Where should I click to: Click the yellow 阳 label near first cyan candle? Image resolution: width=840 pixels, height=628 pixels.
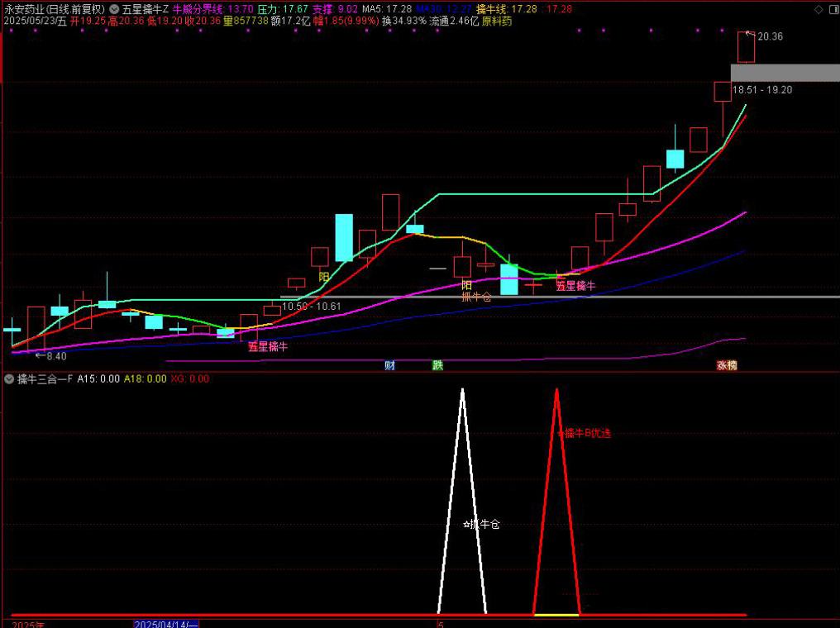pos(324,277)
